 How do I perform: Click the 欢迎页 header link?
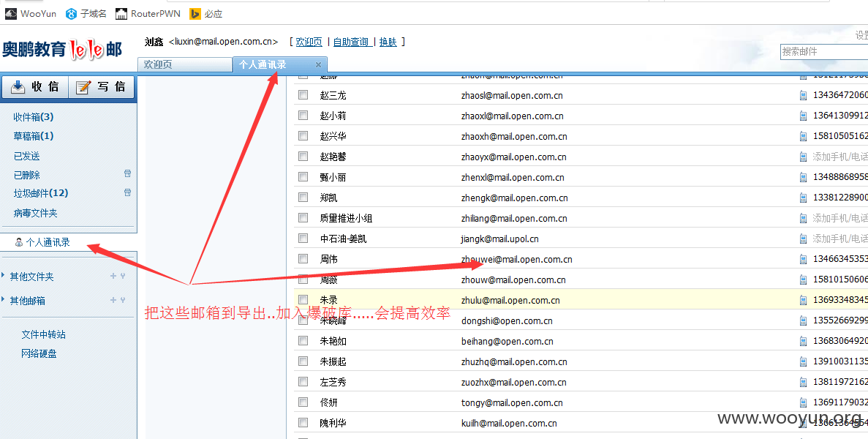coord(309,42)
